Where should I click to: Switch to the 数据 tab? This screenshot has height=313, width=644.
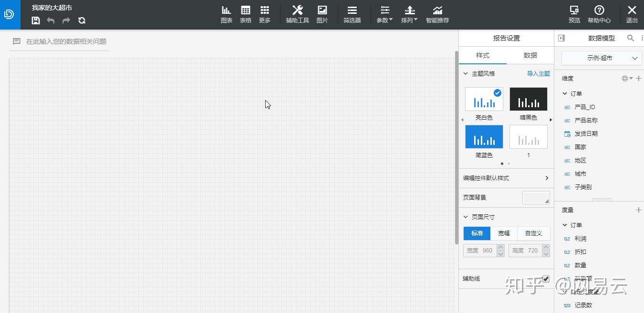click(530, 55)
